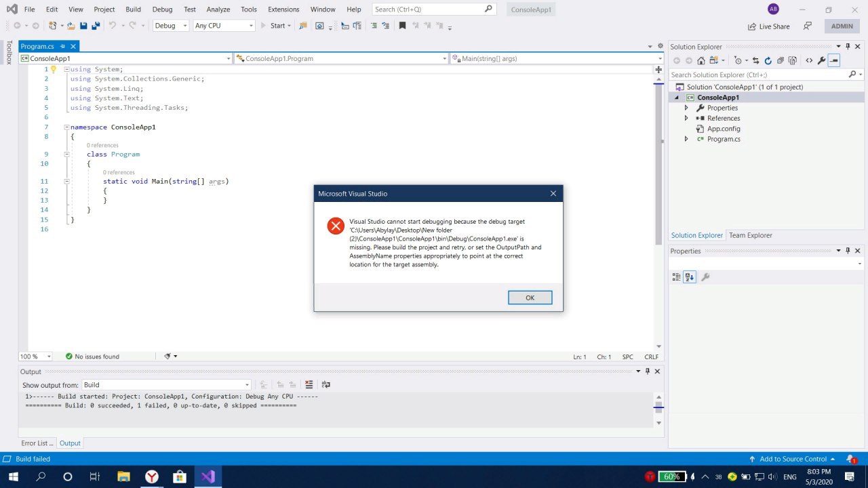The height and width of the screenshot is (488, 868).
Task: Click the lightbulb quick action on line 1
Action: (54, 69)
